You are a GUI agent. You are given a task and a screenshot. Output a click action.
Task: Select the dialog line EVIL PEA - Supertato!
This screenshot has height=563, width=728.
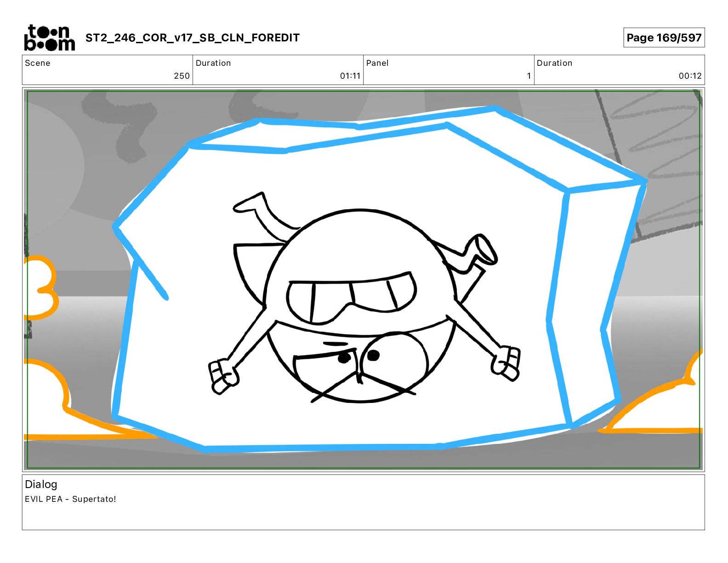70,499
